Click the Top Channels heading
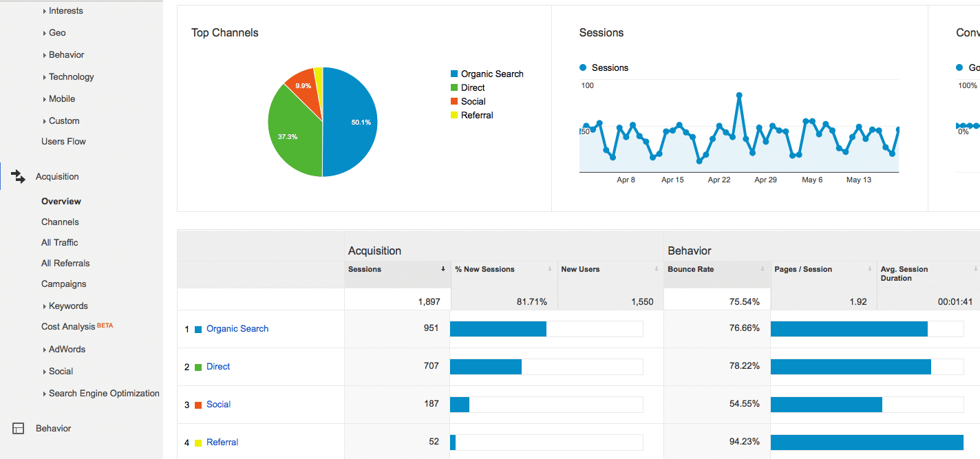Image resolution: width=980 pixels, height=459 pixels. point(225,32)
